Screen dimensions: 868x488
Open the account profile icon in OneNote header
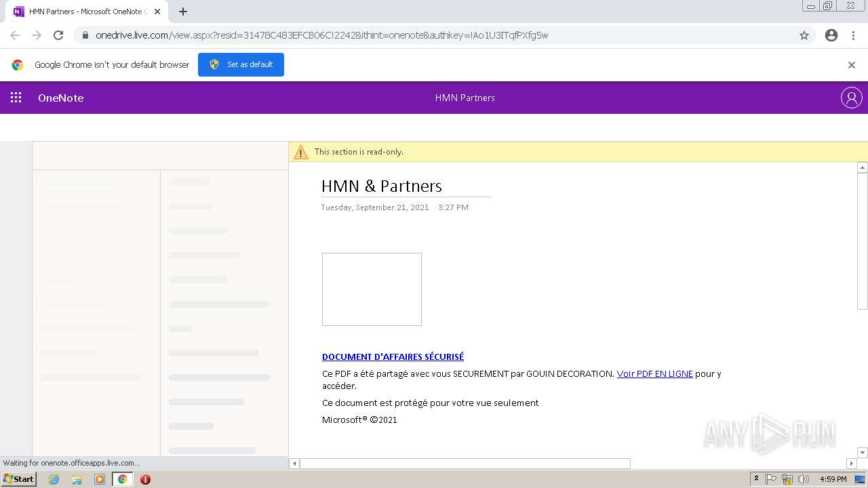tap(851, 98)
